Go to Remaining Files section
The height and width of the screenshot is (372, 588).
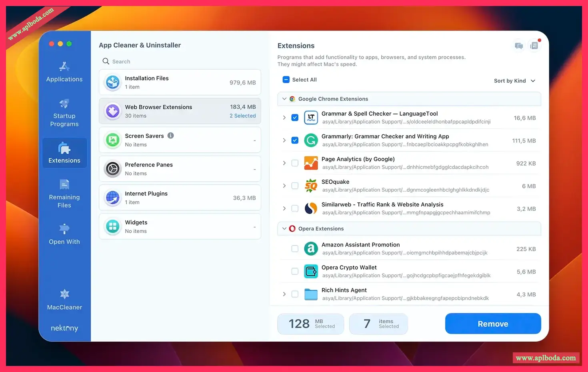(64, 194)
